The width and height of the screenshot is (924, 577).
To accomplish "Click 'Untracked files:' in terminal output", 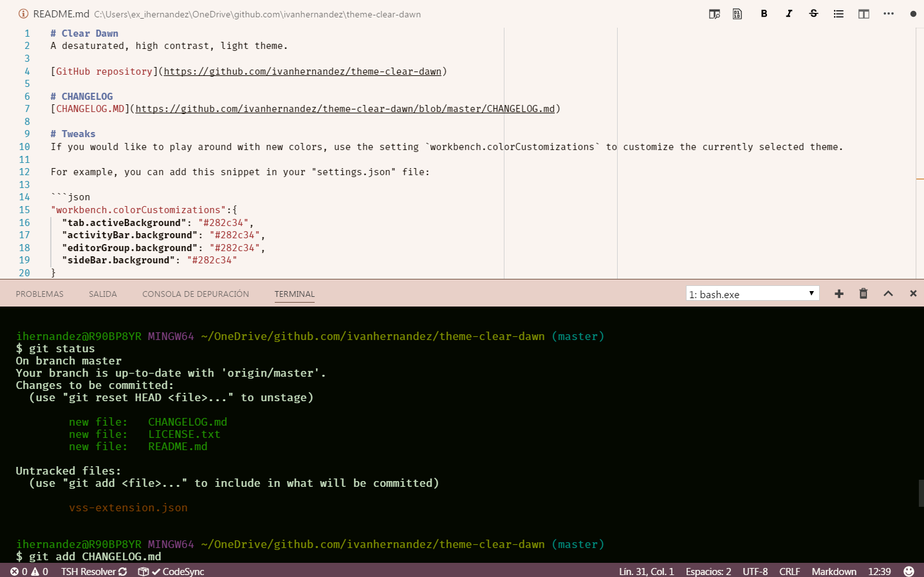I will 68,471.
